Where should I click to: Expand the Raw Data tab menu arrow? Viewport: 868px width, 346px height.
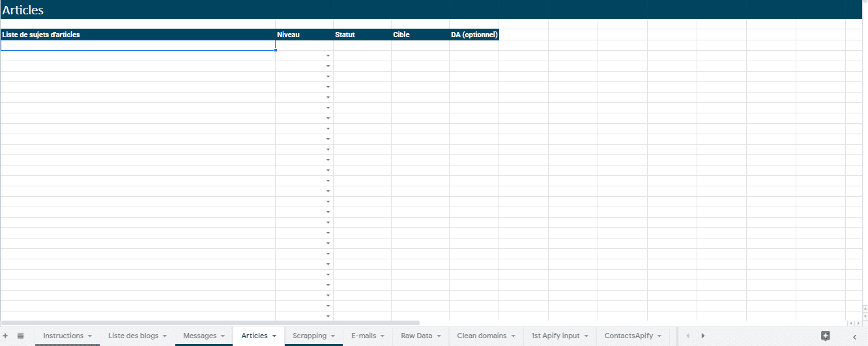(x=439, y=336)
